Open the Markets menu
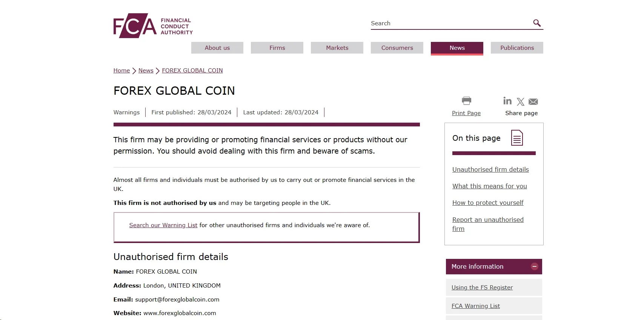Screen dimensions: 644x320 (337, 48)
